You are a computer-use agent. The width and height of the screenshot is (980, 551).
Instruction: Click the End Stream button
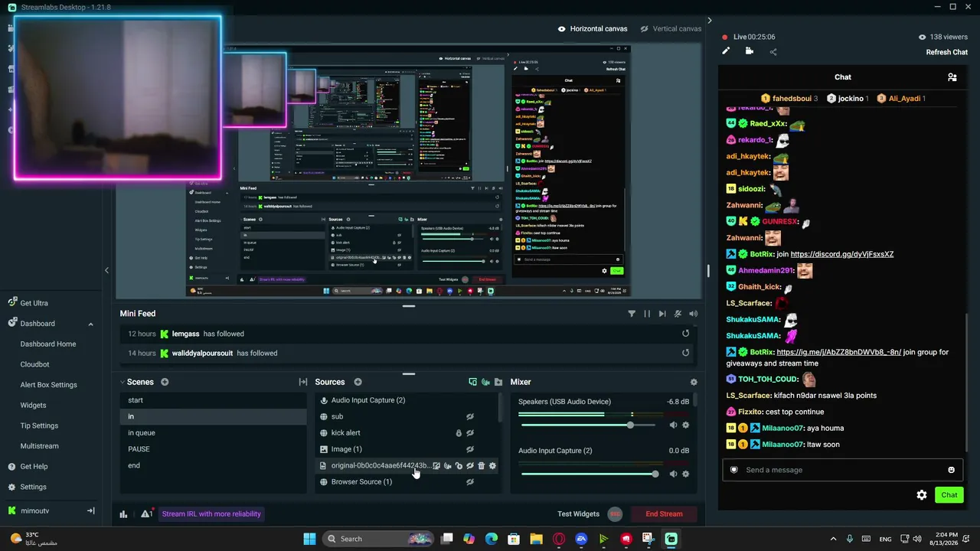point(664,514)
